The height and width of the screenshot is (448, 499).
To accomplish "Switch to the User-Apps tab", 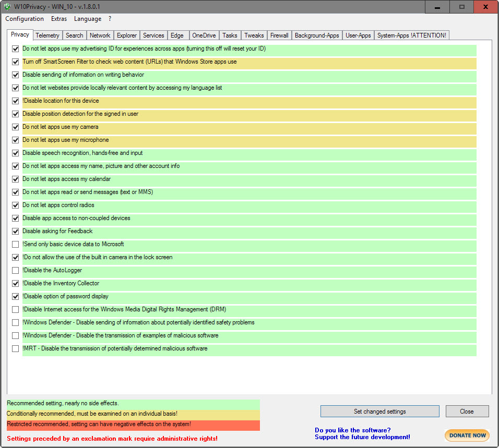I will tap(359, 35).
